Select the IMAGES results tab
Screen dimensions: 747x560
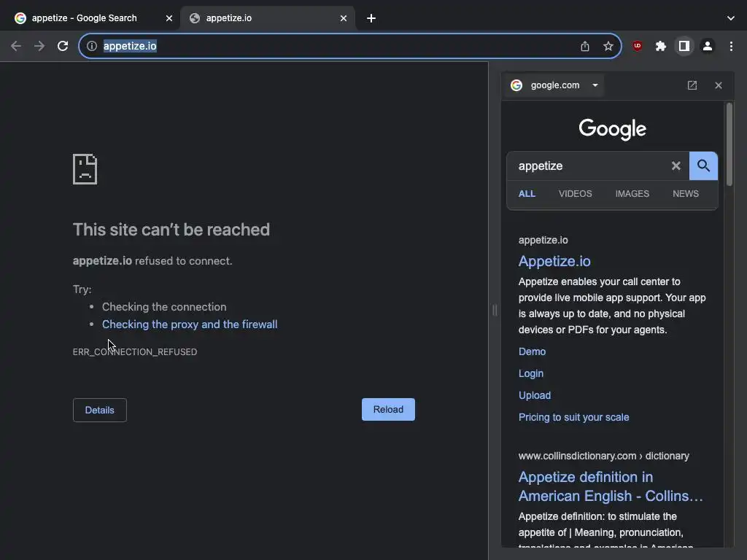(x=632, y=194)
